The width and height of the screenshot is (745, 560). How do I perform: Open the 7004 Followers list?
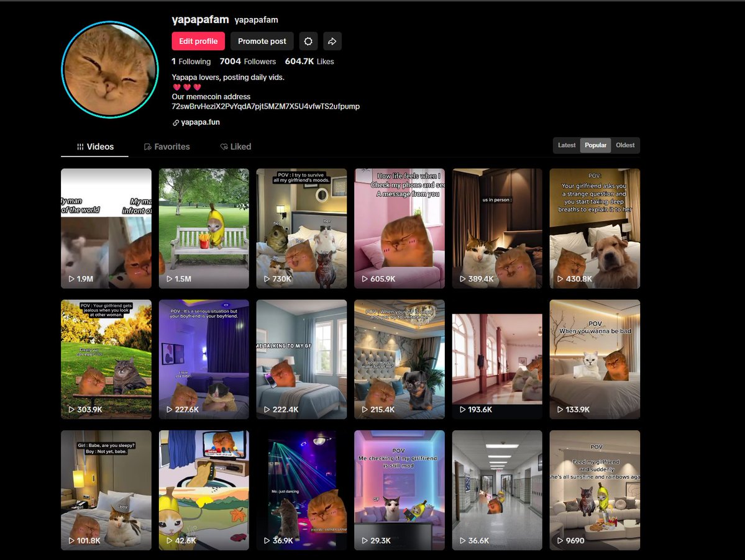(x=247, y=61)
